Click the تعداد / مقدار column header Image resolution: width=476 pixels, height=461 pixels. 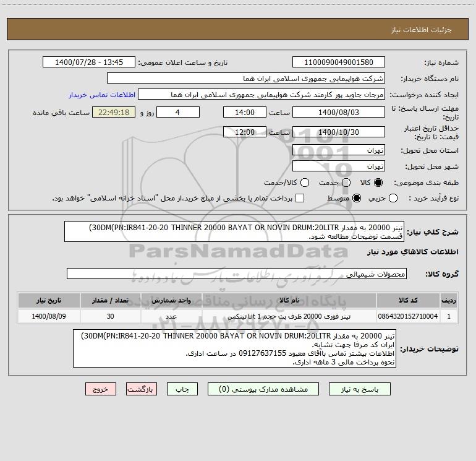(x=110, y=300)
